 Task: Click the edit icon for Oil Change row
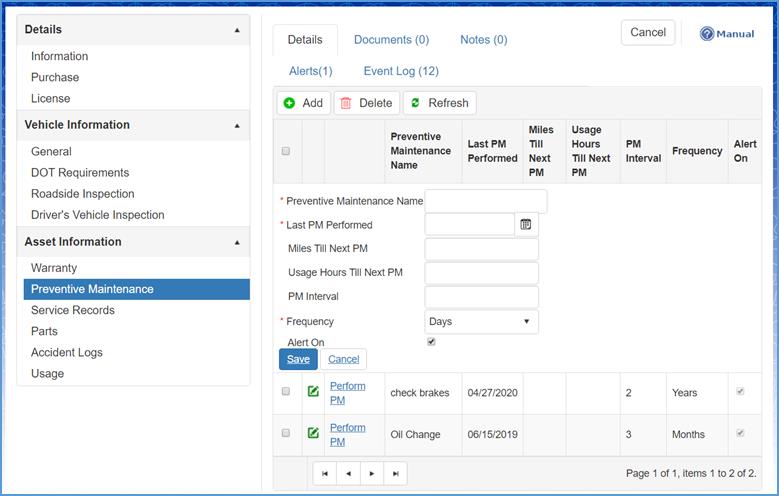tap(313, 433)
